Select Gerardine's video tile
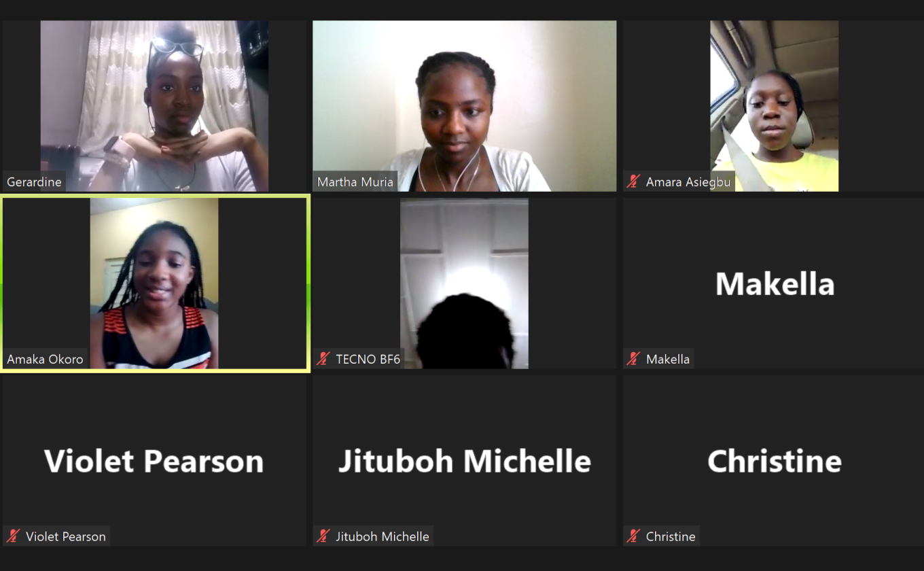This screenshot has width=924, height=571. point(154,106)
